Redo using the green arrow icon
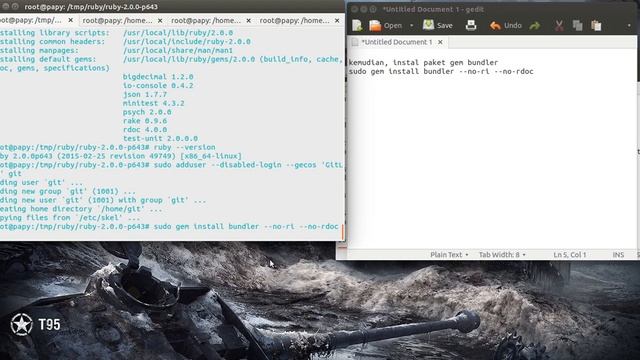640x360 pixels. [x=535, y=26]
